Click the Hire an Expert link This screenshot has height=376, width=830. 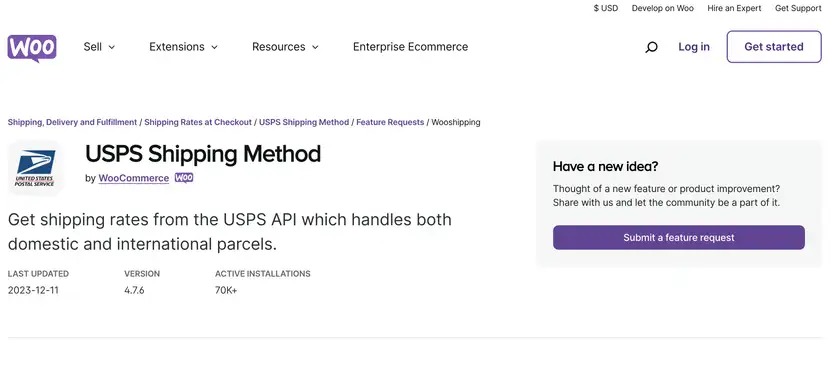(734, 8)
